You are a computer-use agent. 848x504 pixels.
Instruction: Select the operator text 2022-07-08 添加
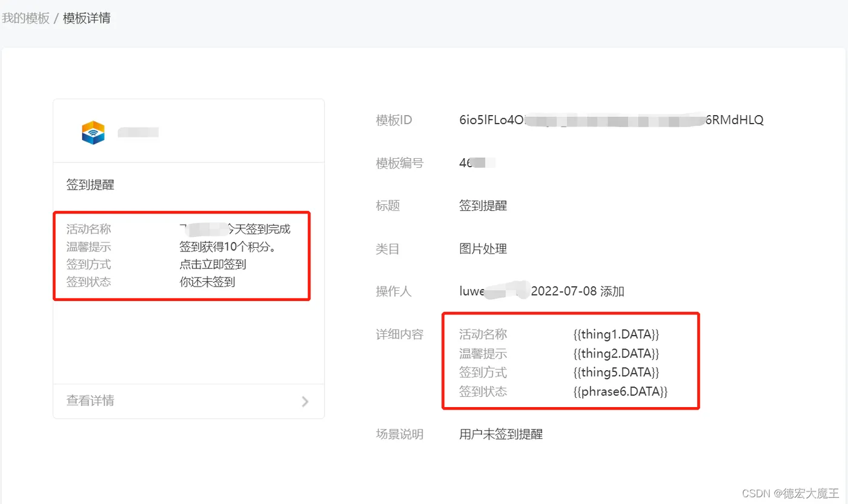[578, 292]
